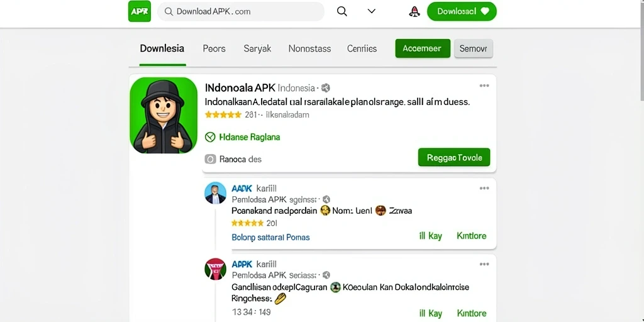Open the Hdanse Raglana link
This screenshot has height=322, width=644.
point(250,137)
